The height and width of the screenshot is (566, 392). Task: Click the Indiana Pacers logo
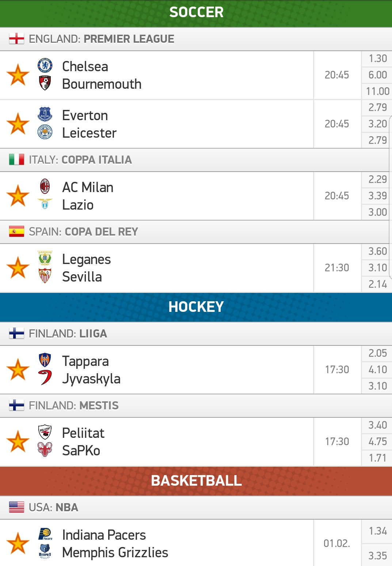pos(45,534)
